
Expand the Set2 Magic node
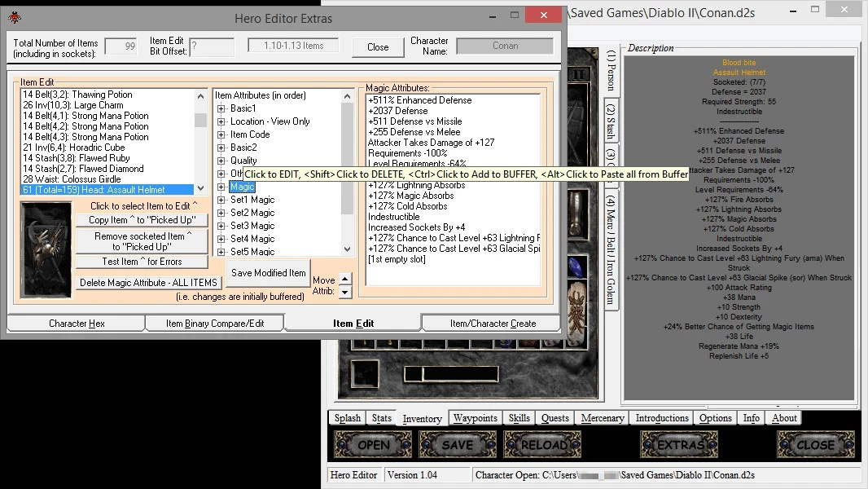[221, 213]
